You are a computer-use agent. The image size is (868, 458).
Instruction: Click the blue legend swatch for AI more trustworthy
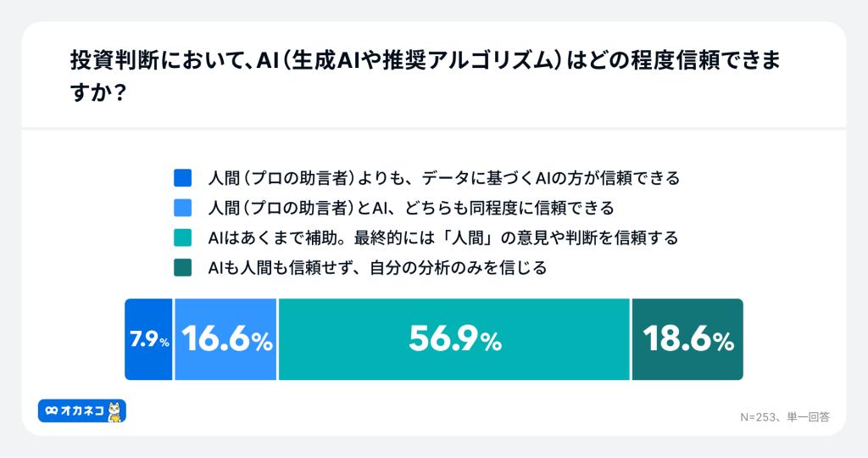[x=183, y=178]
